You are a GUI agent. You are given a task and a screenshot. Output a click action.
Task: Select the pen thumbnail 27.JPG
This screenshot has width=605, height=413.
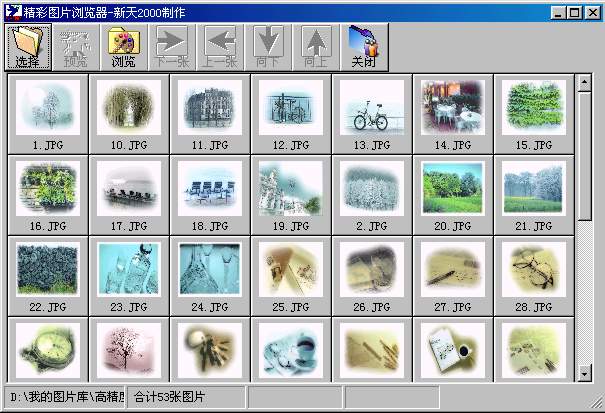[453, 269]
